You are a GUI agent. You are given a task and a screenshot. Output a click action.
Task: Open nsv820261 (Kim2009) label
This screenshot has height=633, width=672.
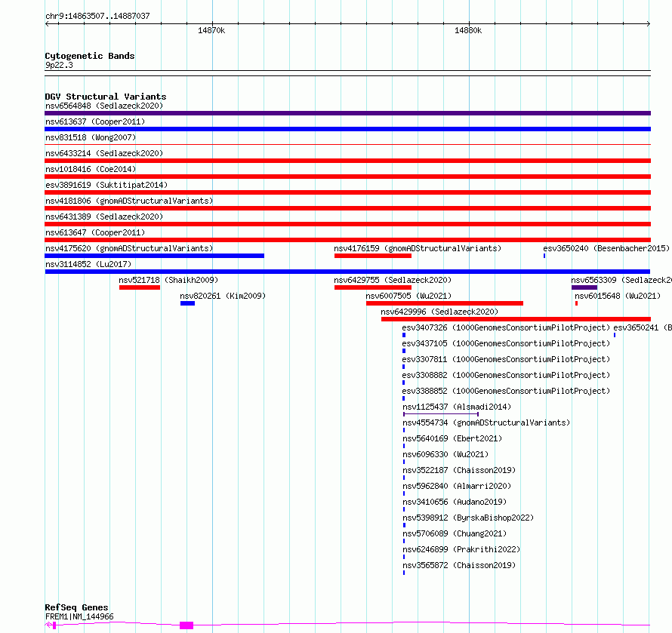tap(223, 296)
